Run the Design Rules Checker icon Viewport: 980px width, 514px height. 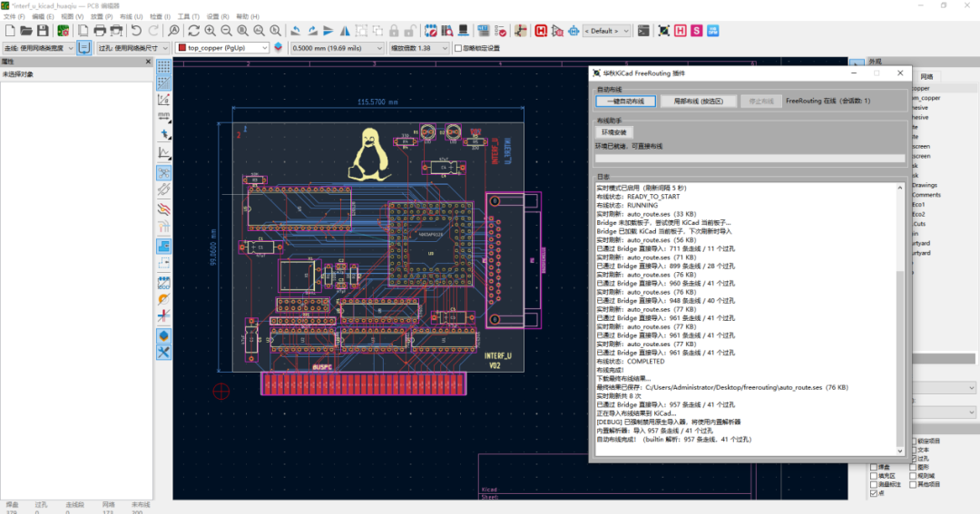[500, 31]
